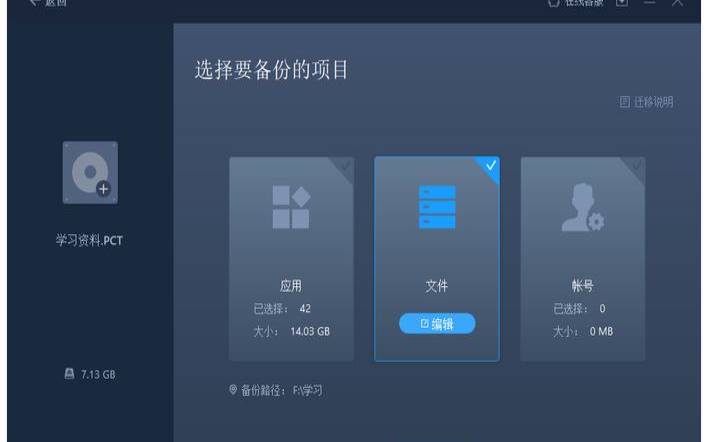Click the 应用 card title text
The image size is (708, 442).
(x=291, y=286)
